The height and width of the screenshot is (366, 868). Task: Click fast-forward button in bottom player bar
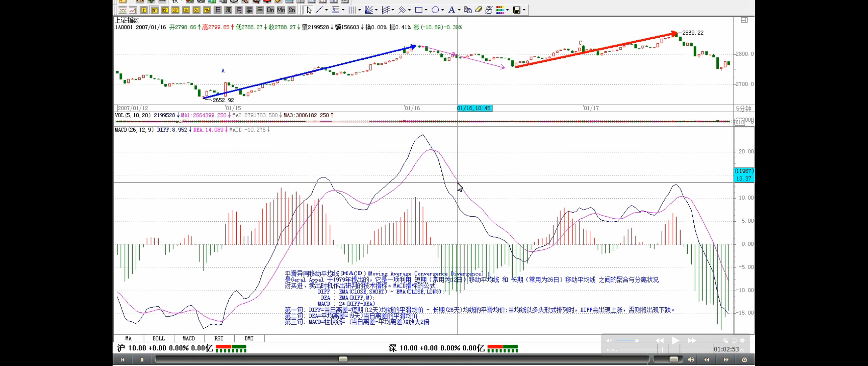(x=726, y=360)
